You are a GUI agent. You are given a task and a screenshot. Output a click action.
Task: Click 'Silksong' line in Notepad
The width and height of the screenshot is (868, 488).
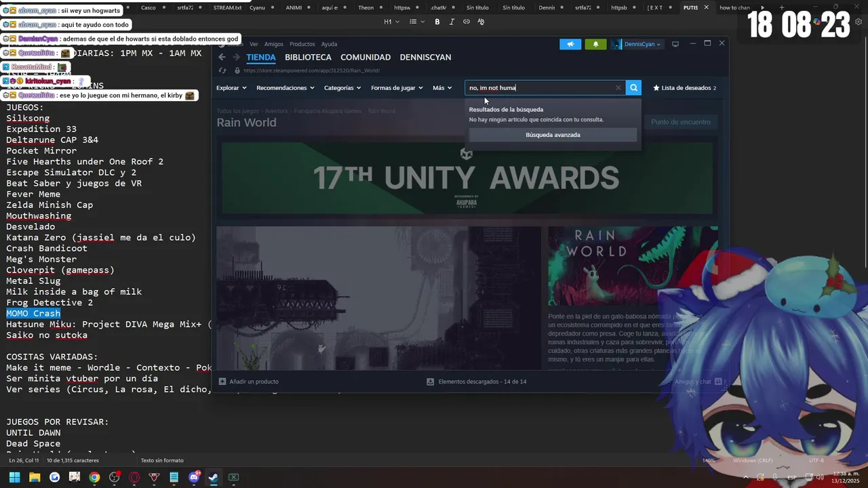(28, 119)
